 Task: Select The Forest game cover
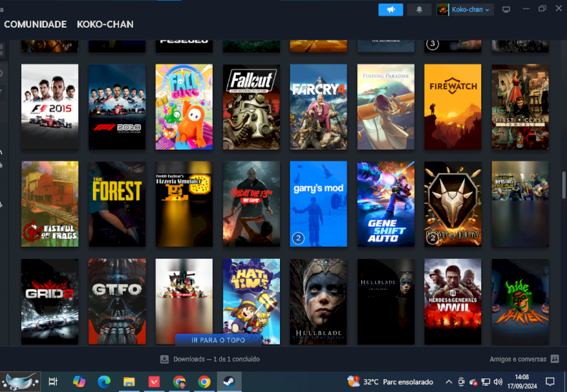point(117,204)
